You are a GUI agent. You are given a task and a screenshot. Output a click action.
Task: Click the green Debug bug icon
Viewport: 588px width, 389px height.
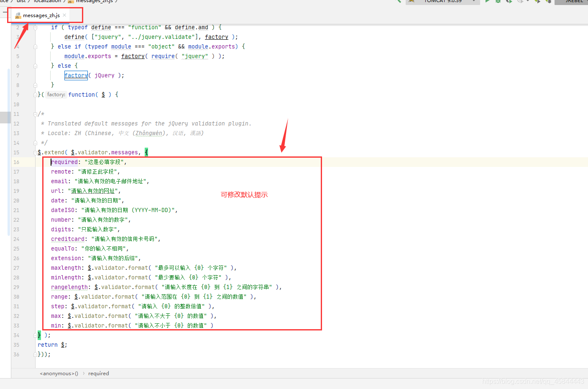(498, 1)
